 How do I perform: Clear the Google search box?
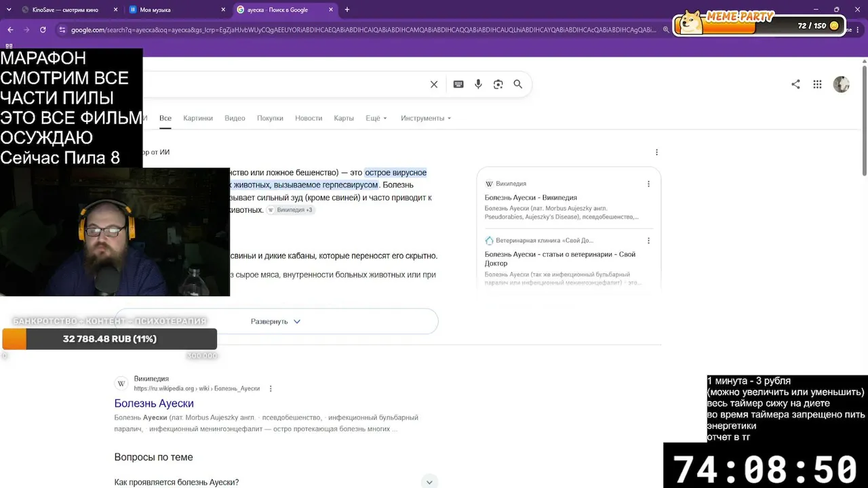tap(434, 84)
